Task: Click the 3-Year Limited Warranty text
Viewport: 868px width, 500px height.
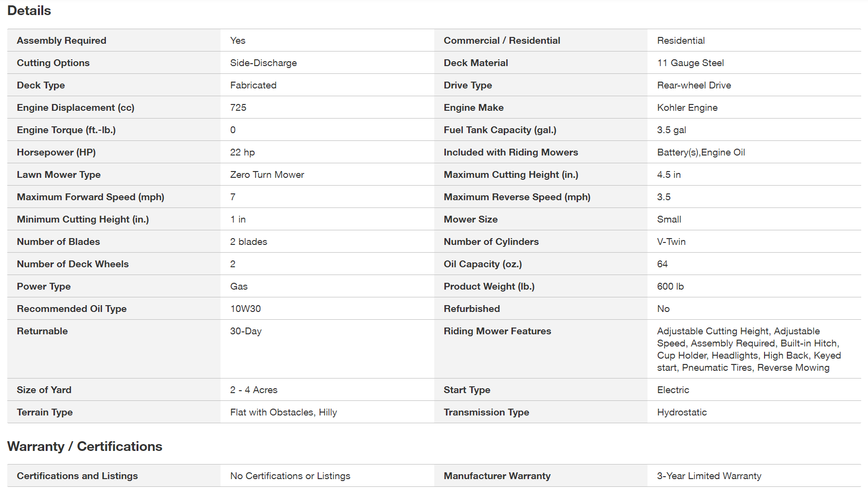Action: tap(709, 476)
